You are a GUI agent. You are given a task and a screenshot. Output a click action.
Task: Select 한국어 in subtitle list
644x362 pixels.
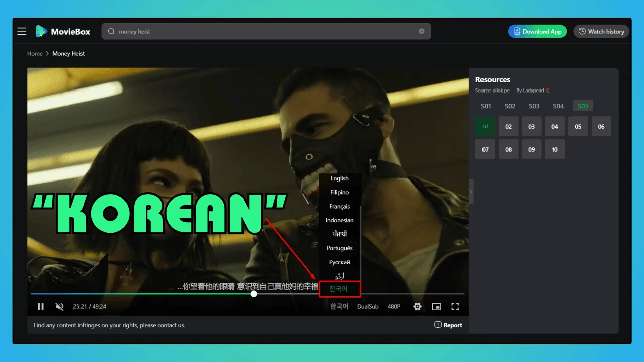click(x=340, y=289)
